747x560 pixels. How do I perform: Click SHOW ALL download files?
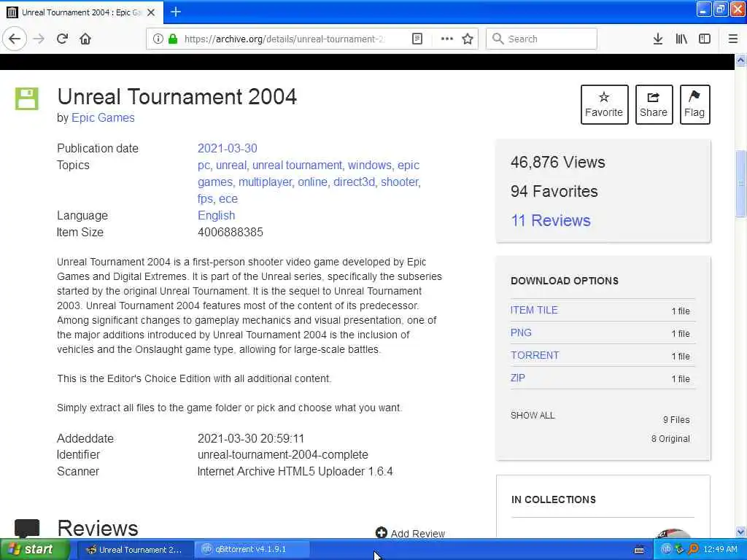click(533, 415)
